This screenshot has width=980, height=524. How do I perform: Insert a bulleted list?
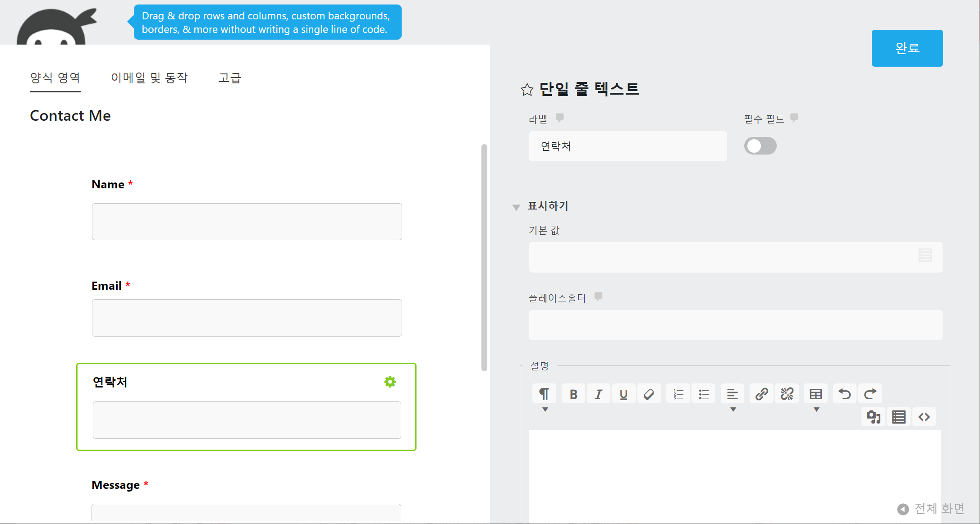coord(704,394)
